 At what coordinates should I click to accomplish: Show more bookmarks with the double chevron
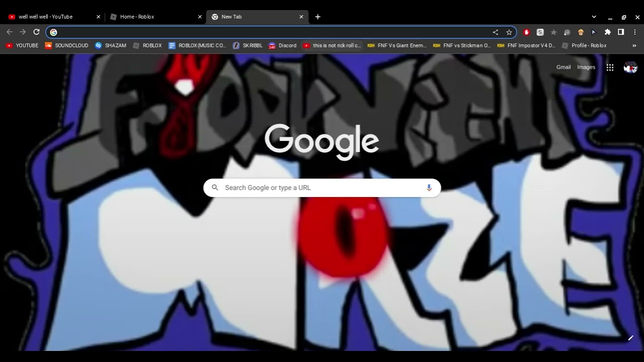[634, 45]
